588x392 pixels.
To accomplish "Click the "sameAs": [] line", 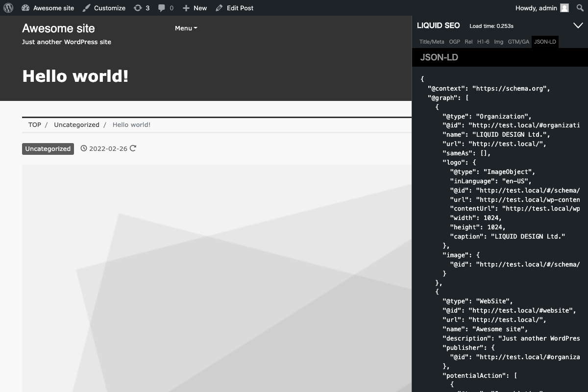I will (x=466, y=153).
